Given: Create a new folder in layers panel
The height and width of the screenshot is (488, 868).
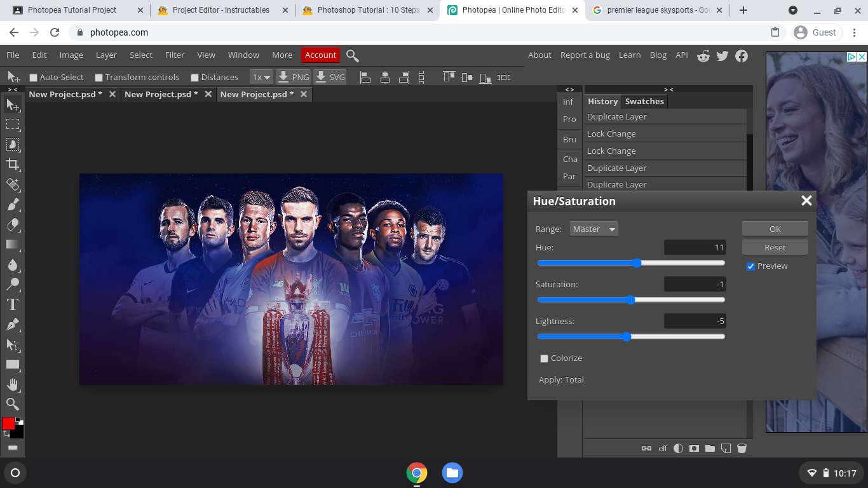Looking at the screenshot, I should tap(710, 448).
